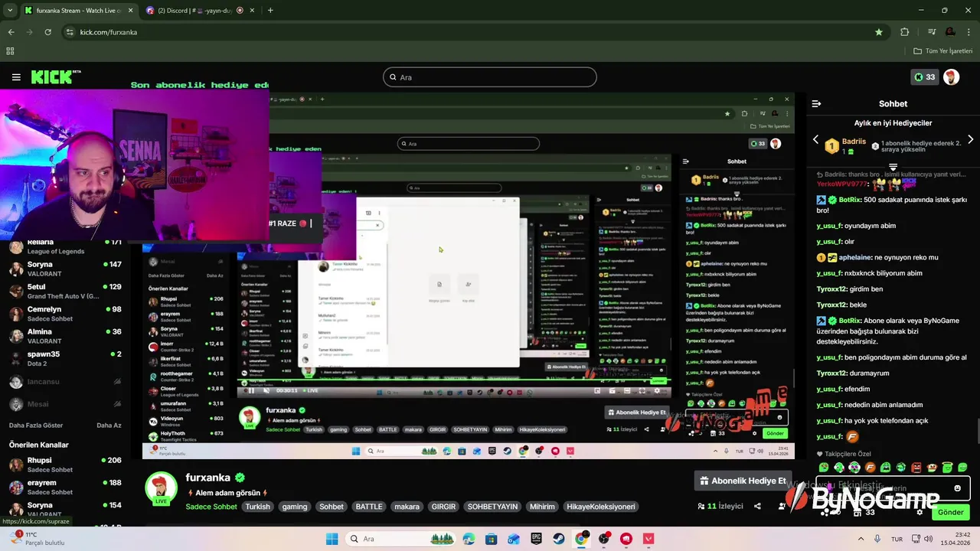Reload the page
This screenshot has height=551, width=980.
(47, 32)
